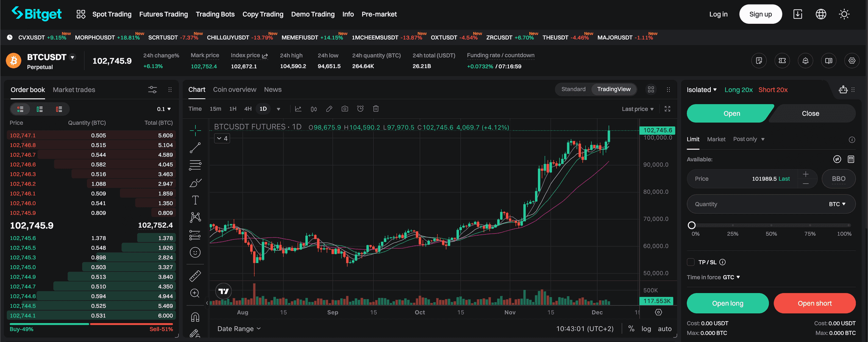Open BTC quantity unit dropdown
The image size is (868, 342).
[837, 204]
